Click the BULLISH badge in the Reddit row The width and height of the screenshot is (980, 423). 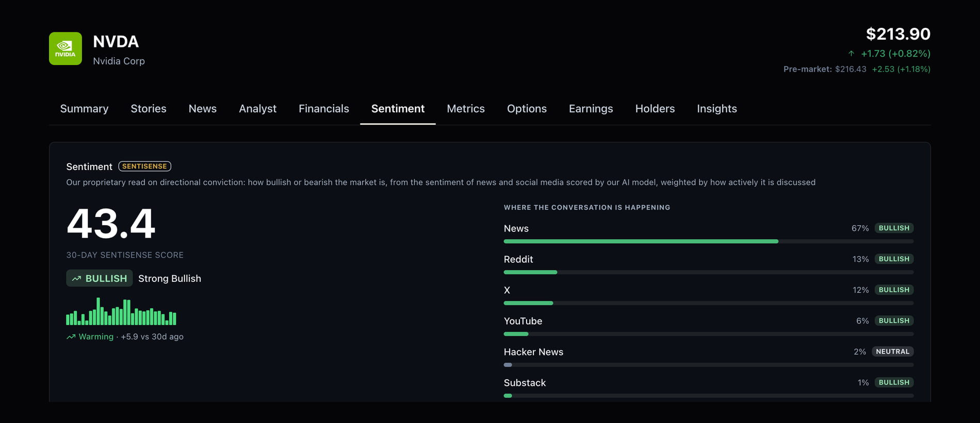click(x=894, y=259)
